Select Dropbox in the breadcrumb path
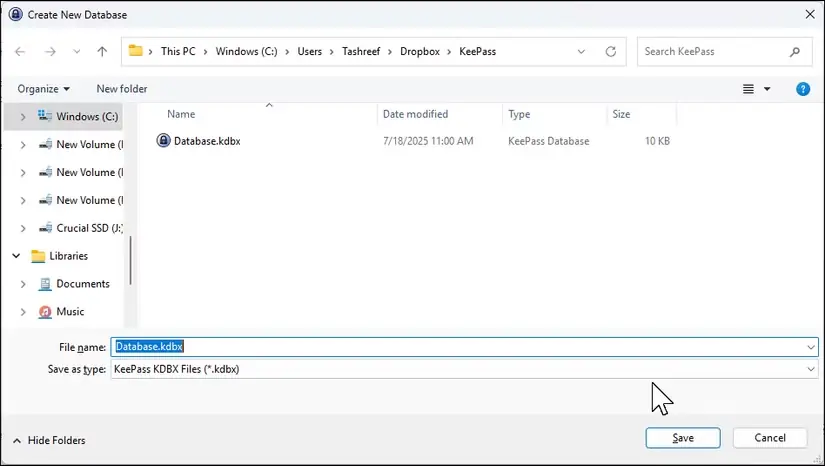This screenshot has height=466, width=825. coord(420,52)
